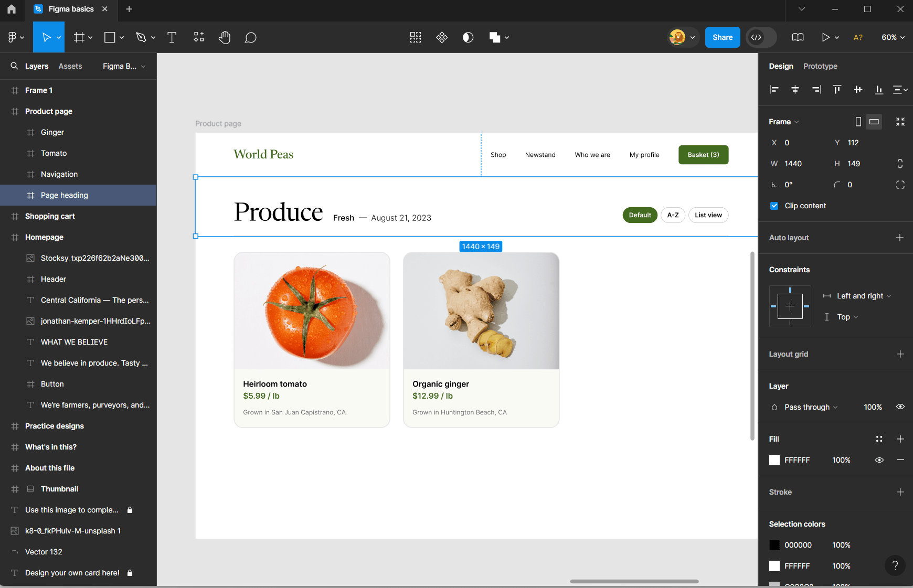Open the 60% zoom dropdown
This screenshot has height=588, width=913.
pyautogui.click(x=893, y=37)
